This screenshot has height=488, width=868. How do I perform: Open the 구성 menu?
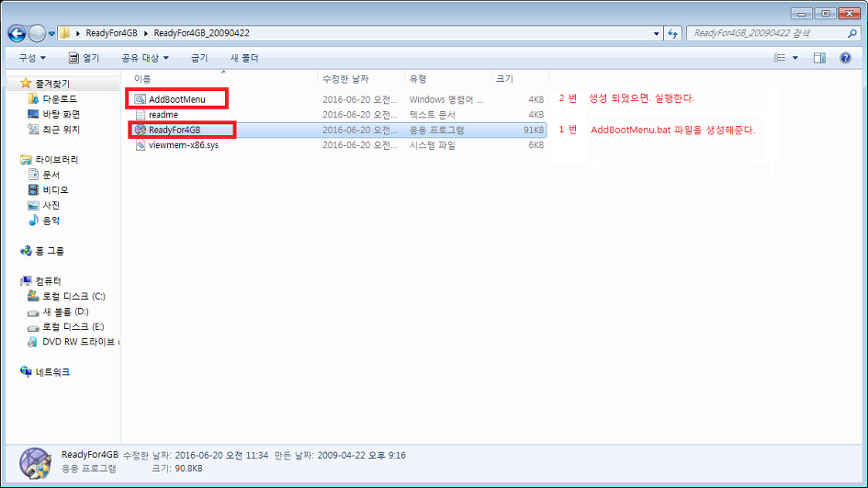click(32, 58)
